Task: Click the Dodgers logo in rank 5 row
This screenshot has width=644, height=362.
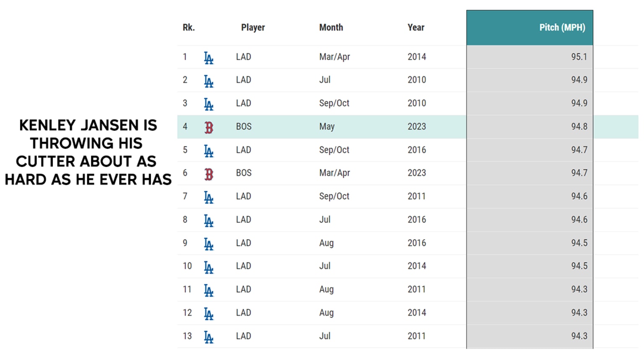Action: [209, 151]
